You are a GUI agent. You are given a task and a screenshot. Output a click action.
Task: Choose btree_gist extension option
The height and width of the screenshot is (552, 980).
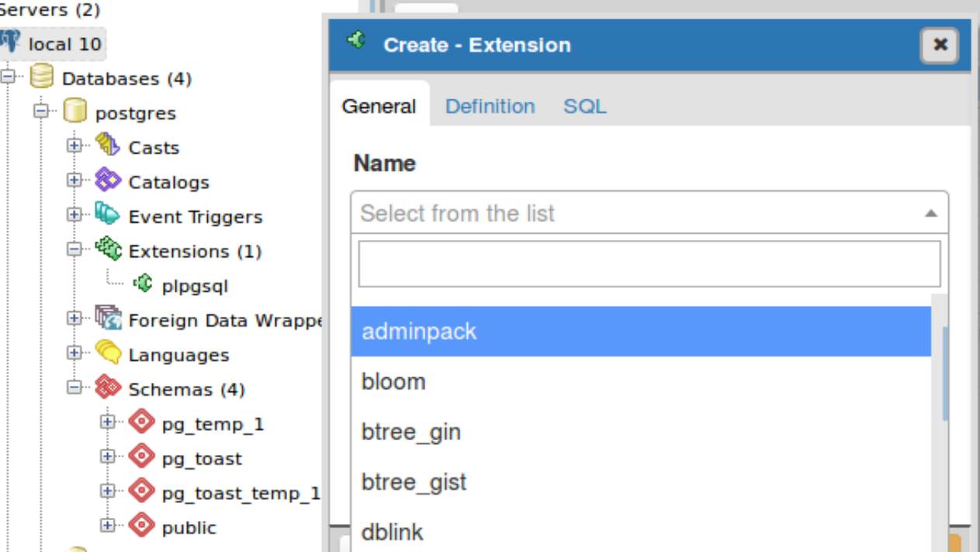pos(414,482)
